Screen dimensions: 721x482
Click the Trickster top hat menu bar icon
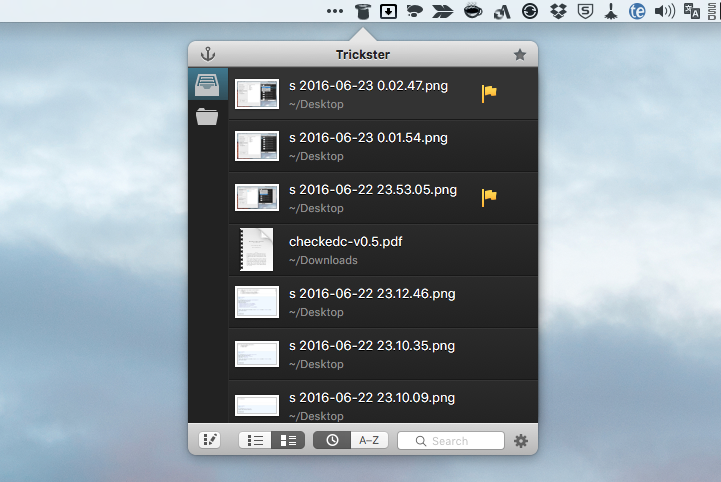tap(363, 11)
